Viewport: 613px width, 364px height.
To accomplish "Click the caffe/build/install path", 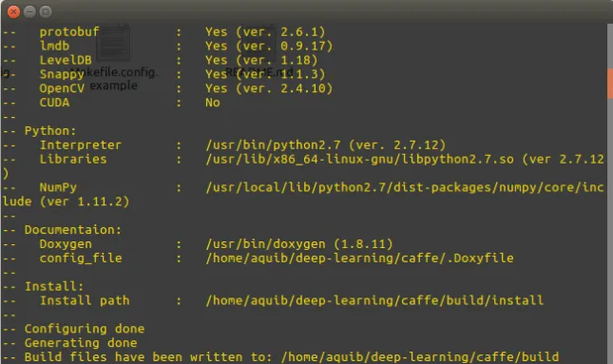I will [374, 300].
